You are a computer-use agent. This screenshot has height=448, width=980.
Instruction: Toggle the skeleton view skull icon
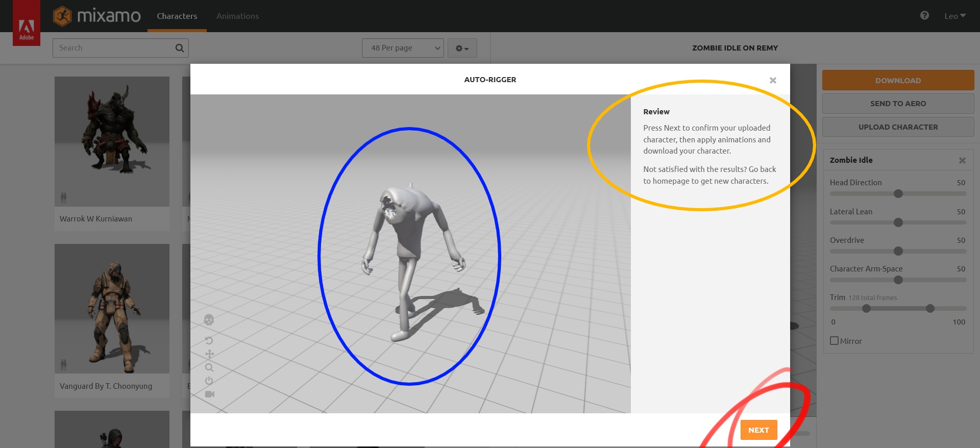click(x=209, y=320)
